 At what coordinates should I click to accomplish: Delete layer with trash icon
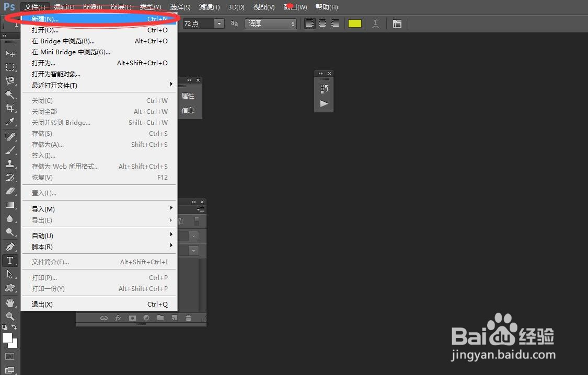[x=188, y=318]
